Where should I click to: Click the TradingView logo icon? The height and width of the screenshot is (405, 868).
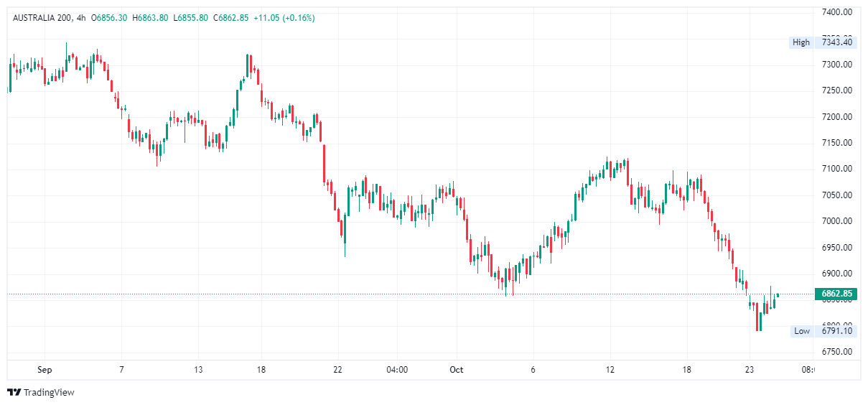click(x=14, y=392)
